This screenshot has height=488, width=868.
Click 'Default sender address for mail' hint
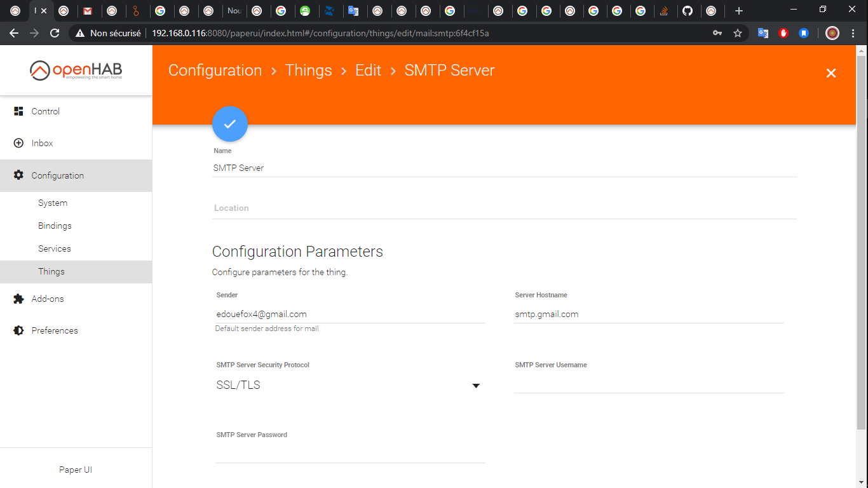267,329
